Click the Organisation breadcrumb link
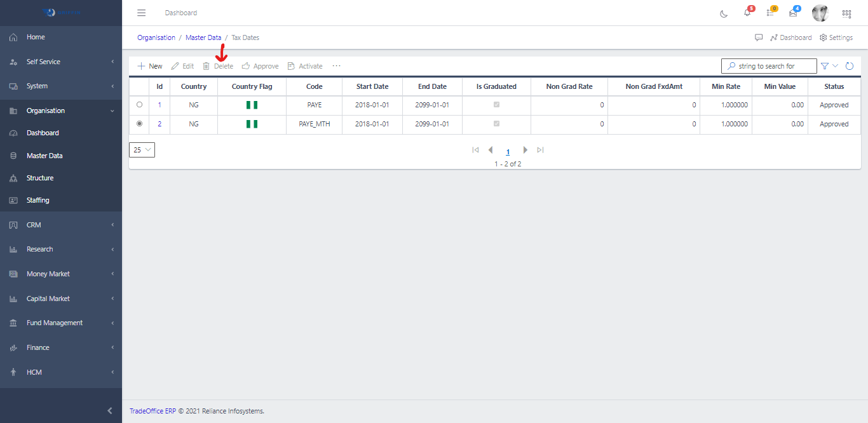 pyautogui.click(x=156, y=37)
